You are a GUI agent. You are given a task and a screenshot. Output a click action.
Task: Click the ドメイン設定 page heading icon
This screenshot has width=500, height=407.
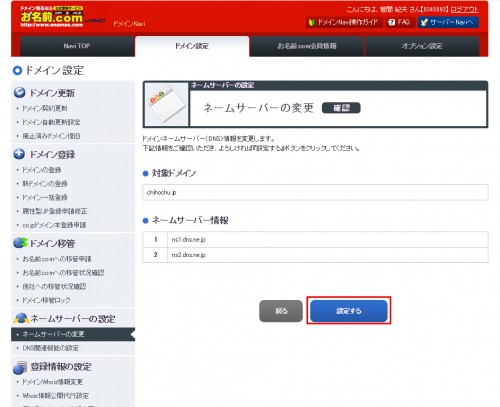(17, 71)
